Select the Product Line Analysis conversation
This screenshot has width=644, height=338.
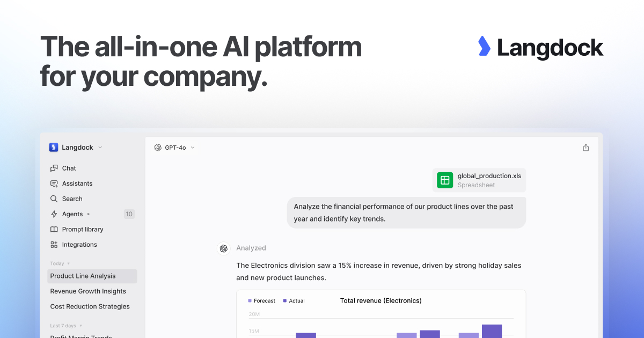click(x=83, y=276)
